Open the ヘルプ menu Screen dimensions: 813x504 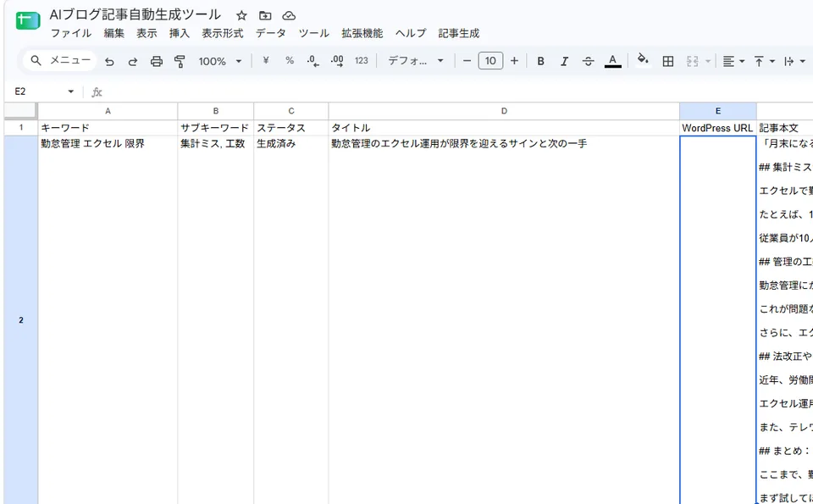click(x=411, y=33)
